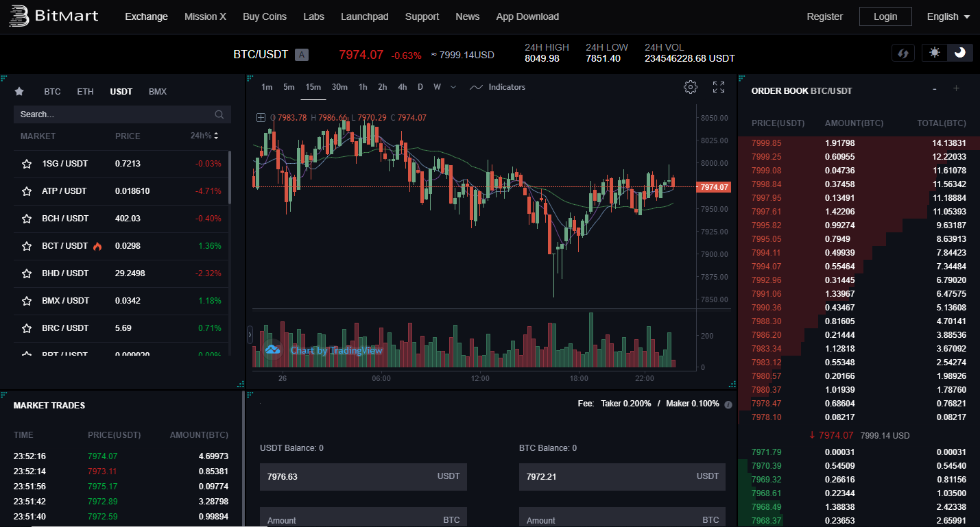Click the refresh swap arrows icon

point(903,53)
